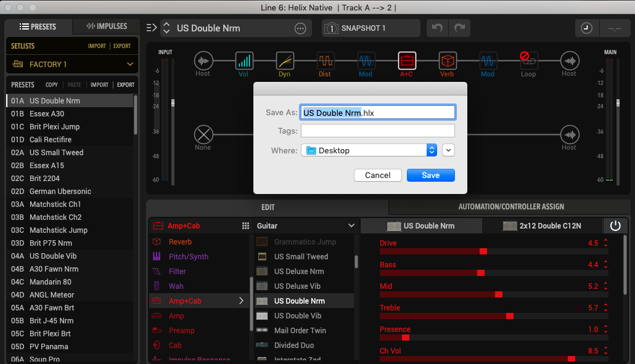Open the snapshot camera selector
The height and width of the screenshot is (364, 635).
pyautogui.click(x=331, y=28)
